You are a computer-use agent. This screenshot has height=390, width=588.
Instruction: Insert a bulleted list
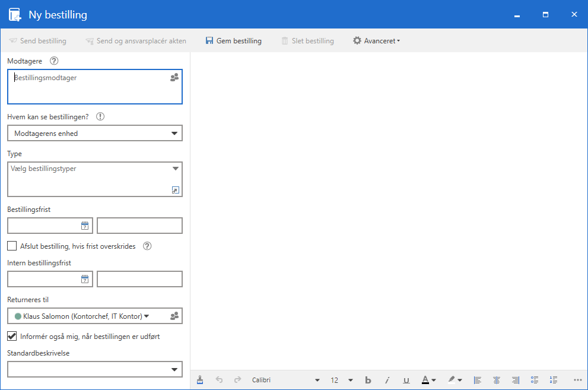(535, 380)
